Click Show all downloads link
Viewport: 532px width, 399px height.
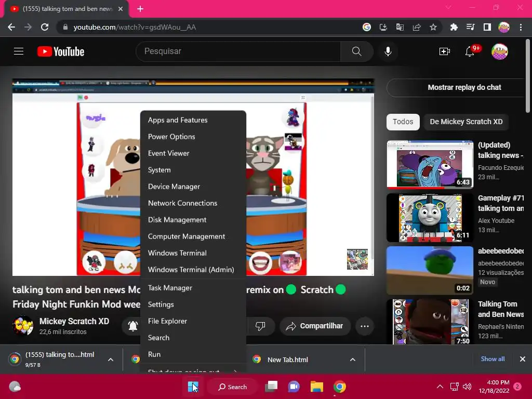click(x=493, y=359)
